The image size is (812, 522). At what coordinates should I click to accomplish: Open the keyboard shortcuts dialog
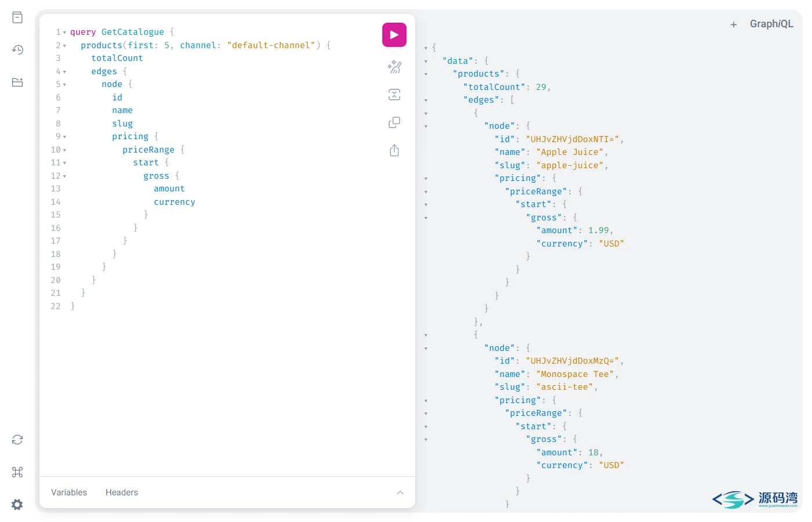[x=17, y=472]
